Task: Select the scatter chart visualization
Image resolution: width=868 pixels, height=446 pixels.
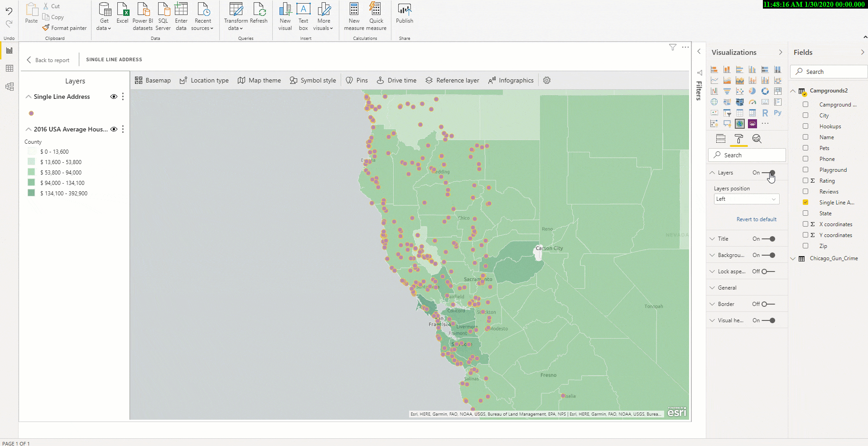Action: pos(740,91)
